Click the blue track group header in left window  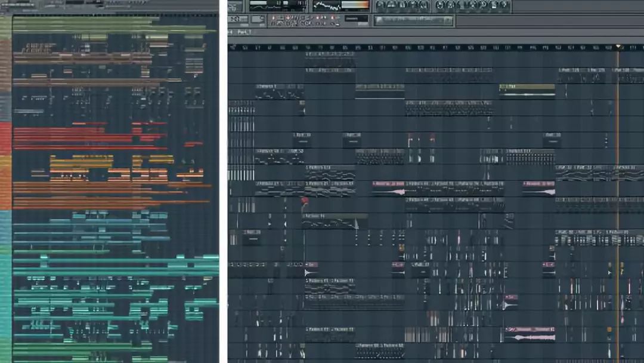[x=6, y=226]
